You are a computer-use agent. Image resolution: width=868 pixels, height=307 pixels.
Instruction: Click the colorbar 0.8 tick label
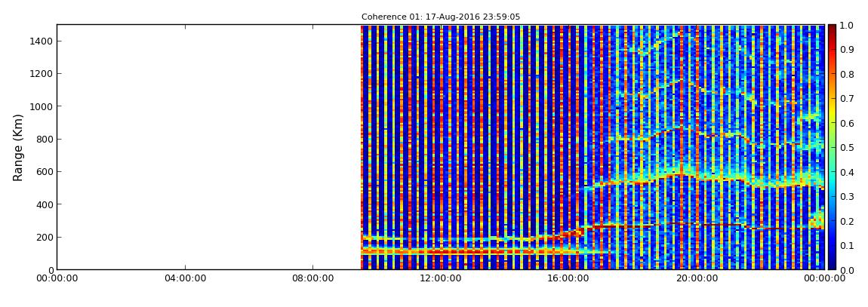click(846, 74)
